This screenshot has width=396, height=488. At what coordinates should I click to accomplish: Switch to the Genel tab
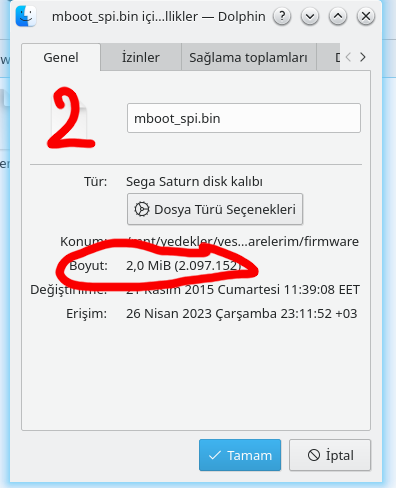pos(61,57)
